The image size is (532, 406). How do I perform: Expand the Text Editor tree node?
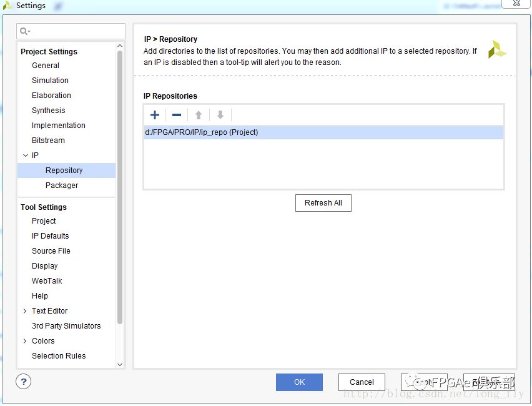(25, 311)
